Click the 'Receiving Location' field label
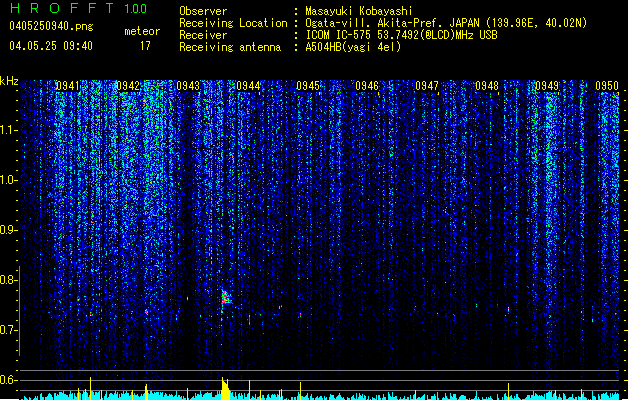Image resolution: width=629 pixels, height=400 pixels. pos(233,23)
